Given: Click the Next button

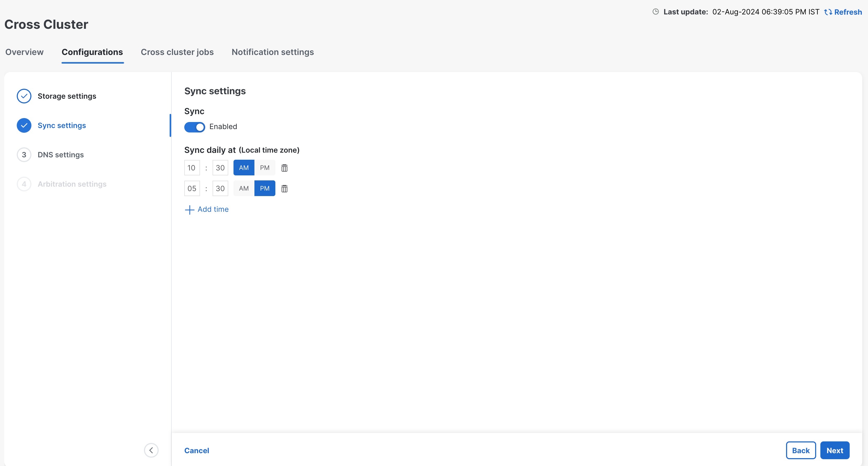Looking at the screenshot, I should click(835, 450).
